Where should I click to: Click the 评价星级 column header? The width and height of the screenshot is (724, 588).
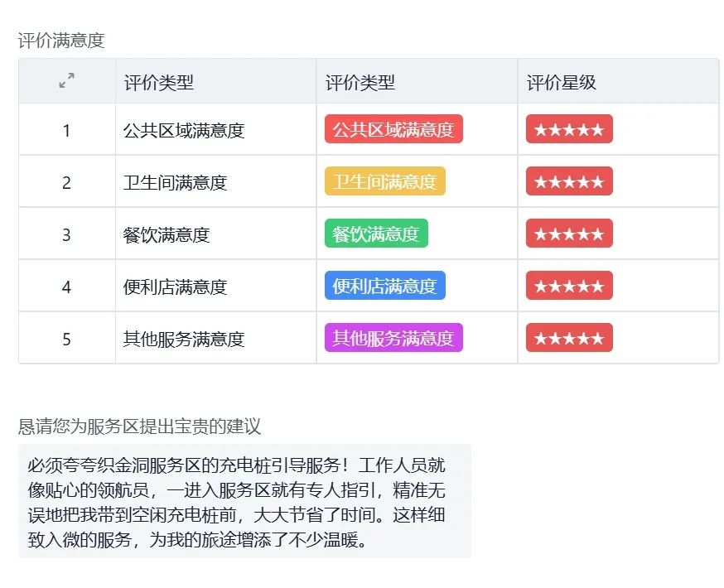click(x=562, y=83)
